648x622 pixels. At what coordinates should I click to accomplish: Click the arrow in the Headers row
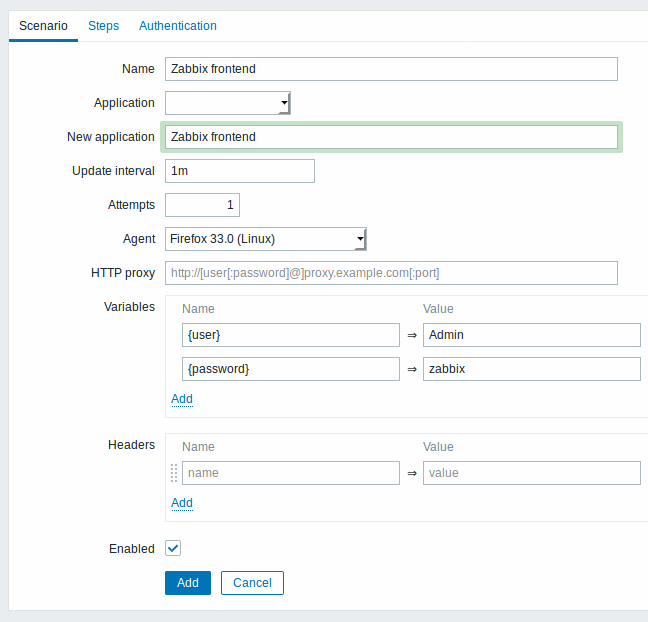click(x=412, y=473)
